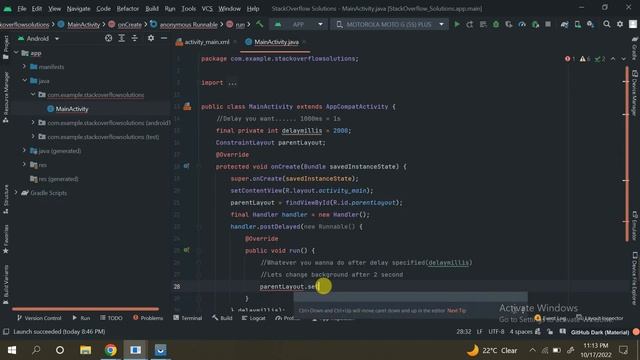Toggle the Emulator right-side panel
Screen dimensions: 640x360
(635, 226)
